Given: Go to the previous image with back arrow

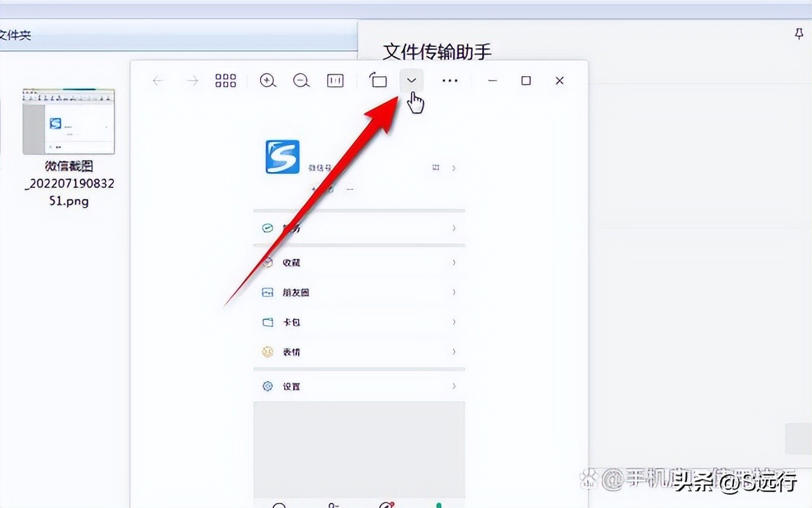Looking at the screenshot, I should tap(159, 81).
